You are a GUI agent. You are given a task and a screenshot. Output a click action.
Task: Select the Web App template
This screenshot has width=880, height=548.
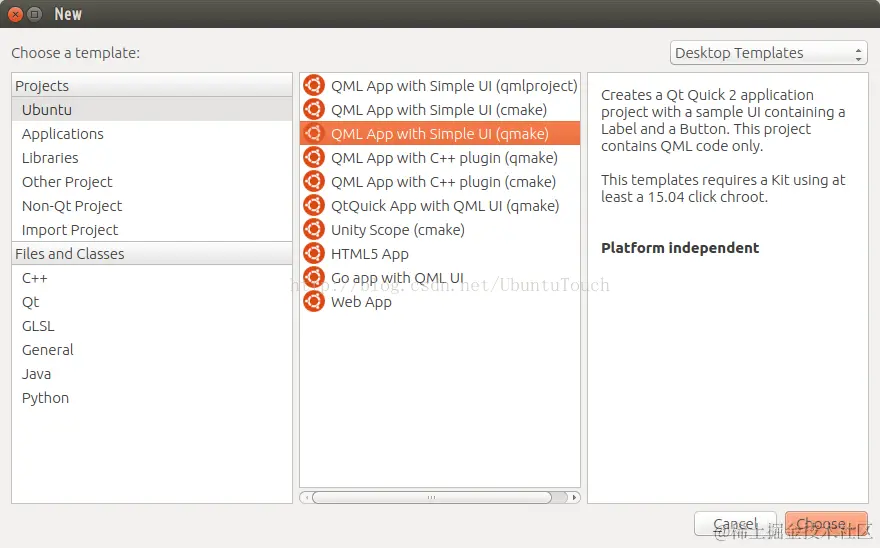440,302
